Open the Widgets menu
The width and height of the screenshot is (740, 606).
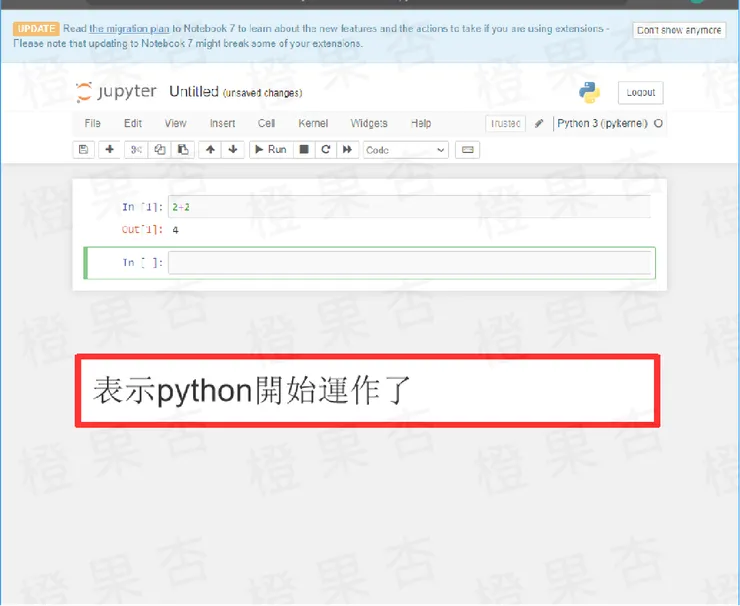pos(369,123)
